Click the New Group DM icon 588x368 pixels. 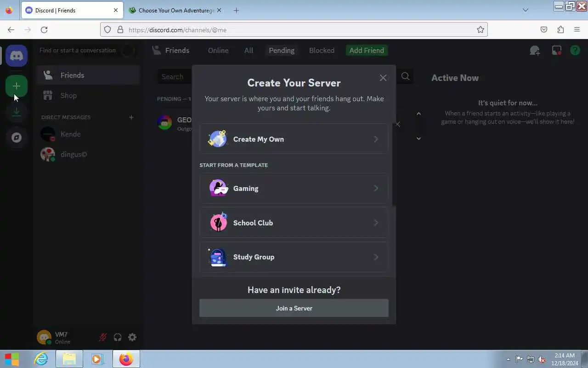535,51
